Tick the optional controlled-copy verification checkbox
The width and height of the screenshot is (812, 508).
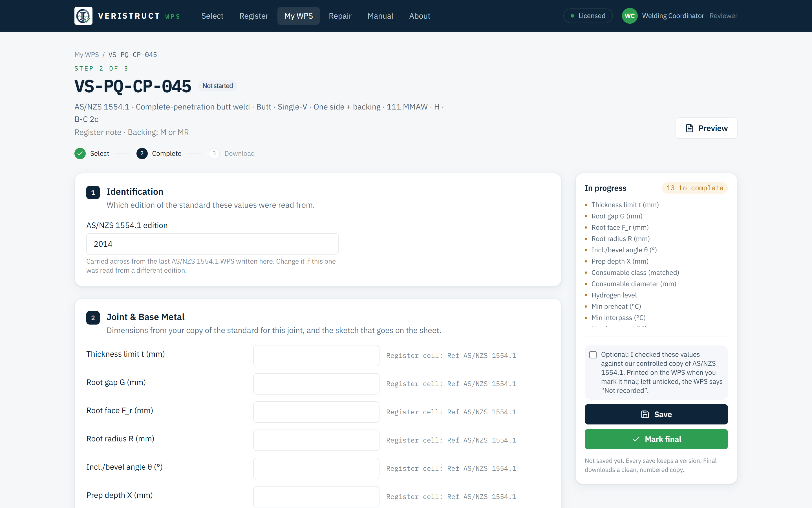593,355
